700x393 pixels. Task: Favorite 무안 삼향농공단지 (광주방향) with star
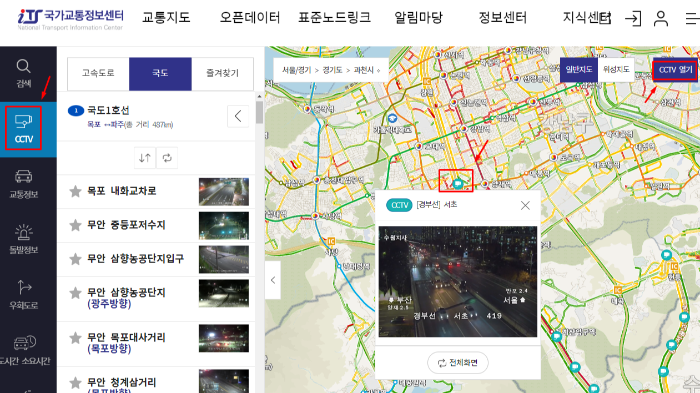click(75, 293)
